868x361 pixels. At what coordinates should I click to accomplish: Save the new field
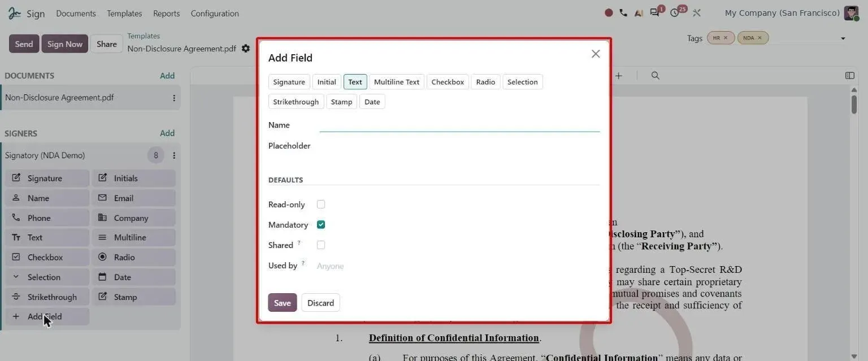[x=283, y=303]
